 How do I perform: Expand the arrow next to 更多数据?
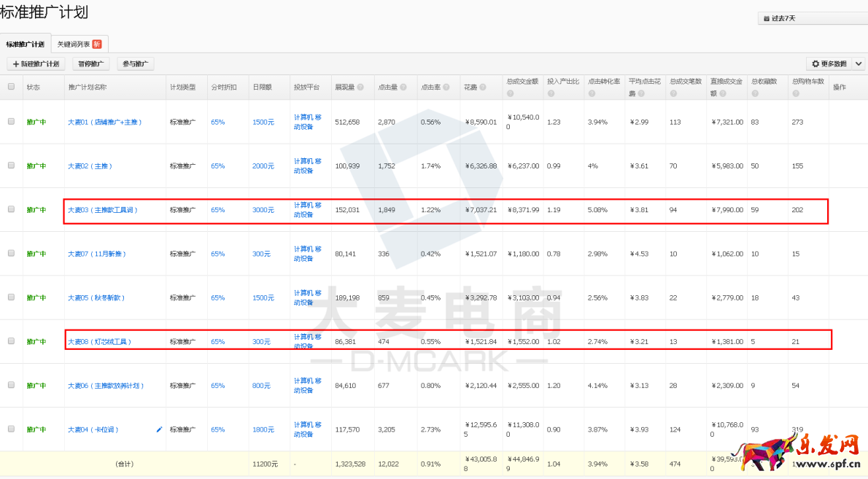[x=859, y=63]
